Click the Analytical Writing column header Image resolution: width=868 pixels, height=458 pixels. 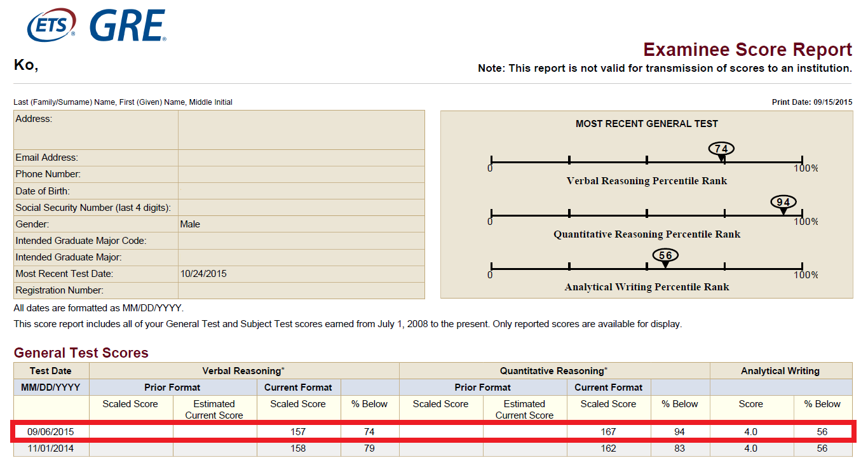[x=780, y=371]
